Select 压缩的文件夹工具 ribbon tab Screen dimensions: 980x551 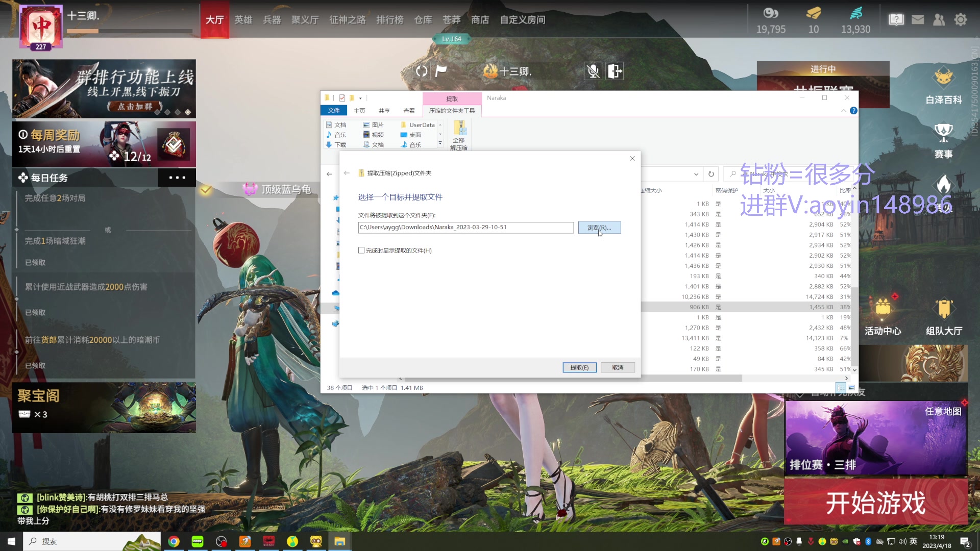[x=452, y=111]
